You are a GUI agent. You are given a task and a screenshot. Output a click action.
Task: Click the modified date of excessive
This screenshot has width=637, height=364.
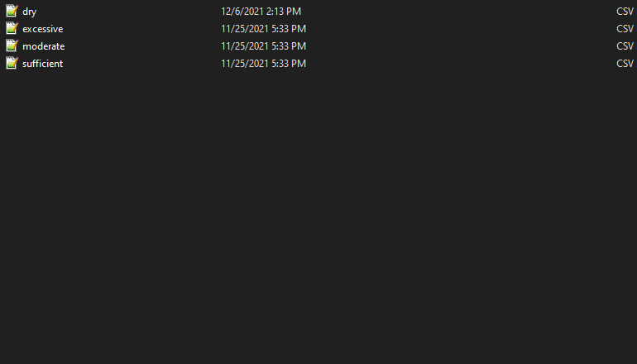point(263,29)
